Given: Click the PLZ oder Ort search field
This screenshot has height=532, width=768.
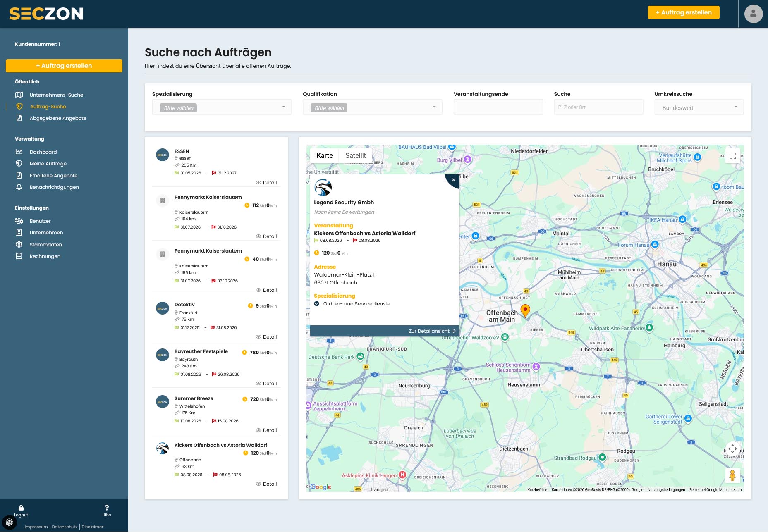Looking at the screenshot, I should pyautogui.click(x=598, y=107).
